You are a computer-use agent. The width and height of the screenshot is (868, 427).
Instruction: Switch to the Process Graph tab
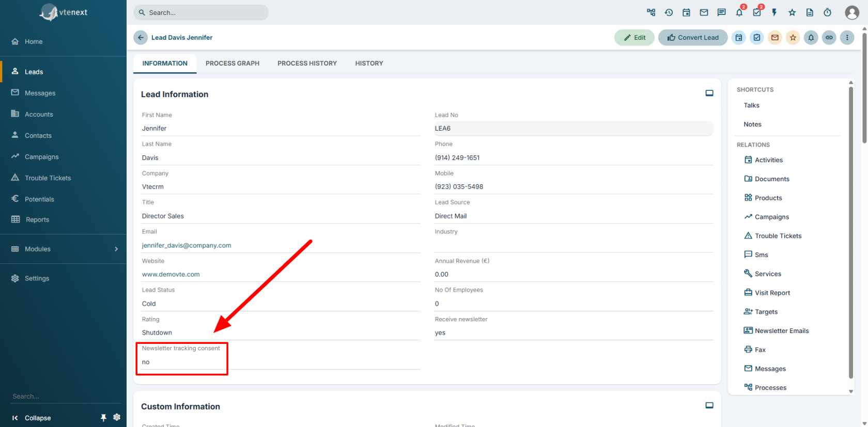pos(233,64)
